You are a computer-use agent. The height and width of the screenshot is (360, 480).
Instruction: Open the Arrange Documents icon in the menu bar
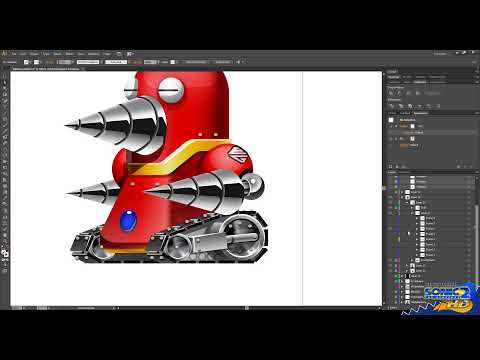pyautogui.click(x=130, y=54)
